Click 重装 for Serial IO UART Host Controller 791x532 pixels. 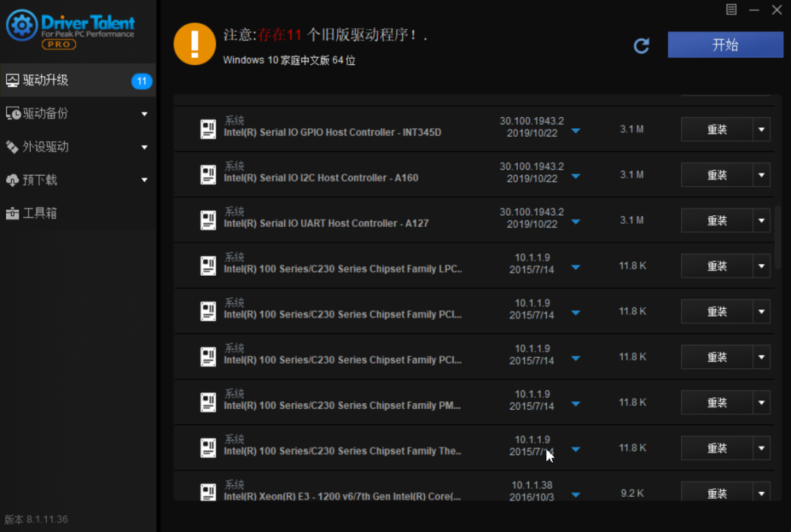coord(717,220)
